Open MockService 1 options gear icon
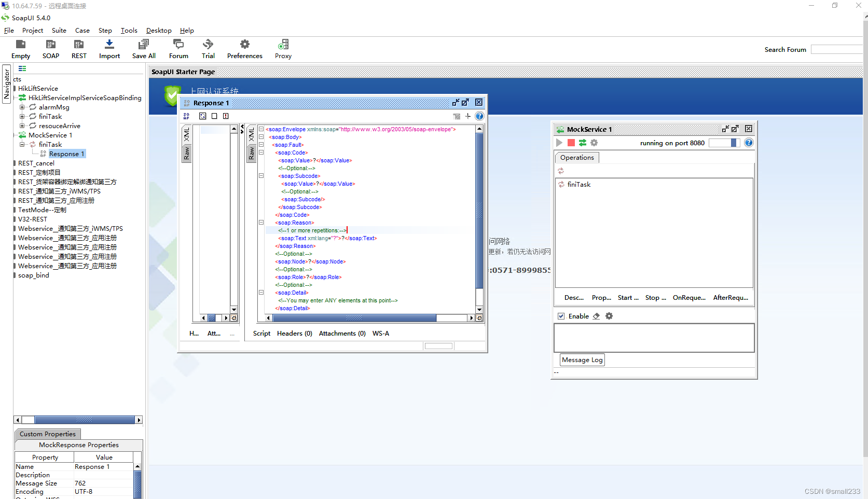 594,143
